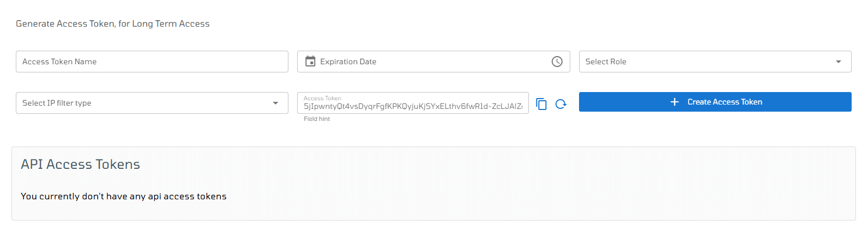
Task: Open the Select Role combo box
Action: 715,62
